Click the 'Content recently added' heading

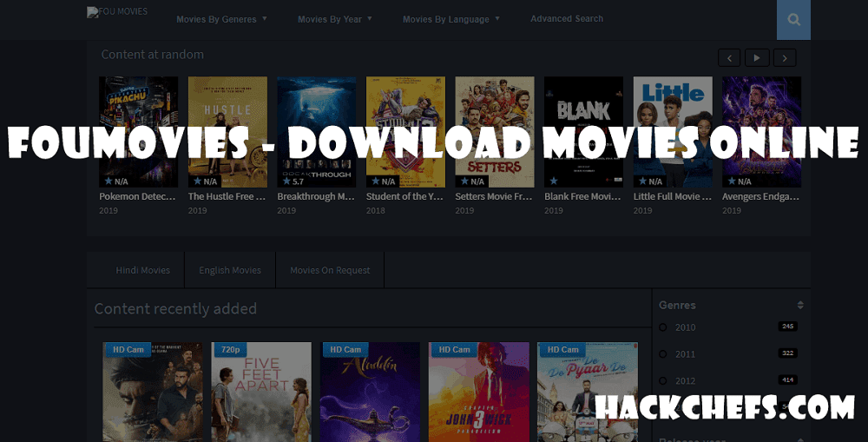pos(175,308)
